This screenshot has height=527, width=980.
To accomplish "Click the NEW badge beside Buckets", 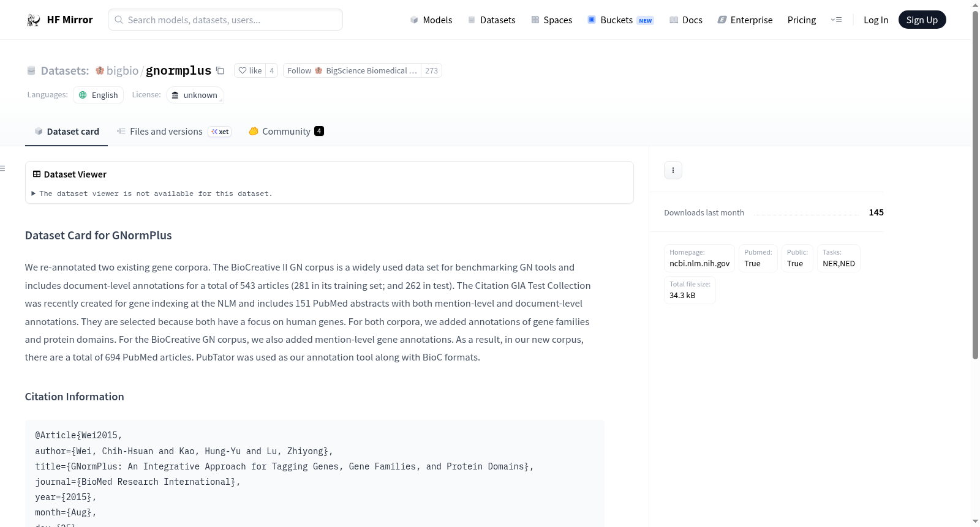I will pos(646,21).
